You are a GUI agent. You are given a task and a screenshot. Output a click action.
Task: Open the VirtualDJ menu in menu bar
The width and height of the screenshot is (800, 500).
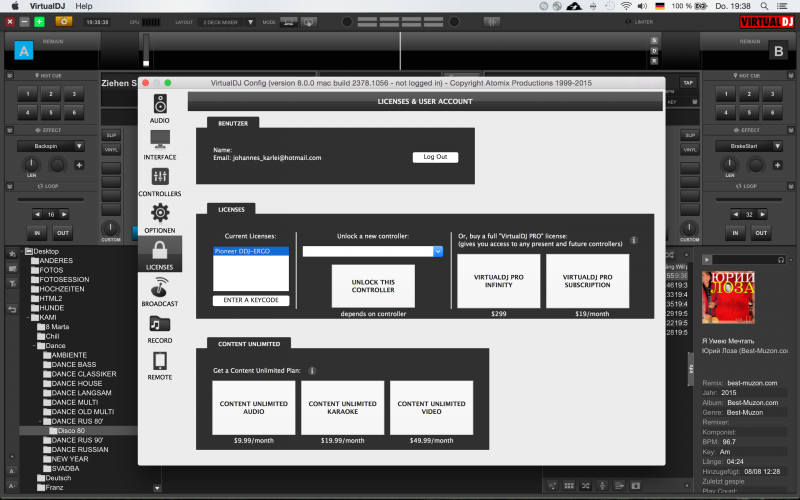tap(47, 6)
